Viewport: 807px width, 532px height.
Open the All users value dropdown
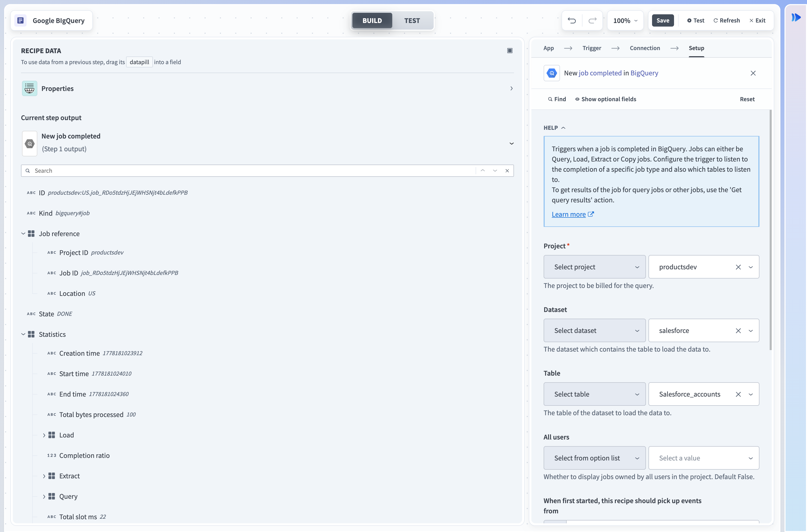tap(704, 458)
